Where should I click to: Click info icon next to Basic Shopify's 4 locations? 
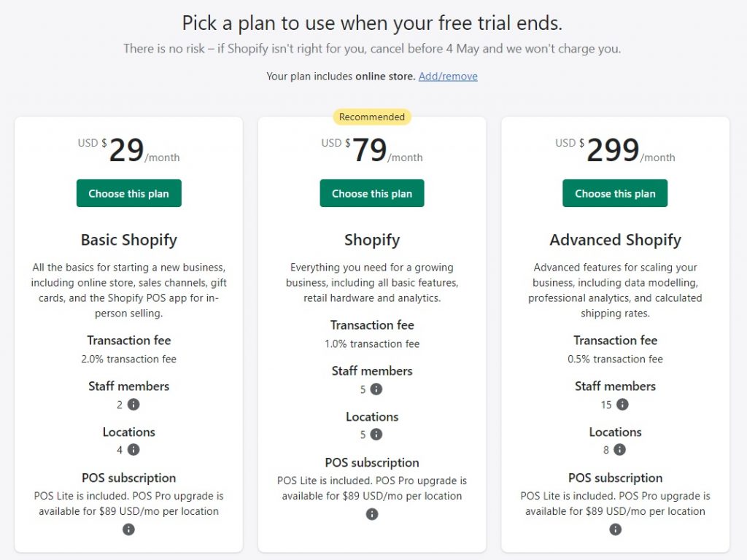pos(133,451)
